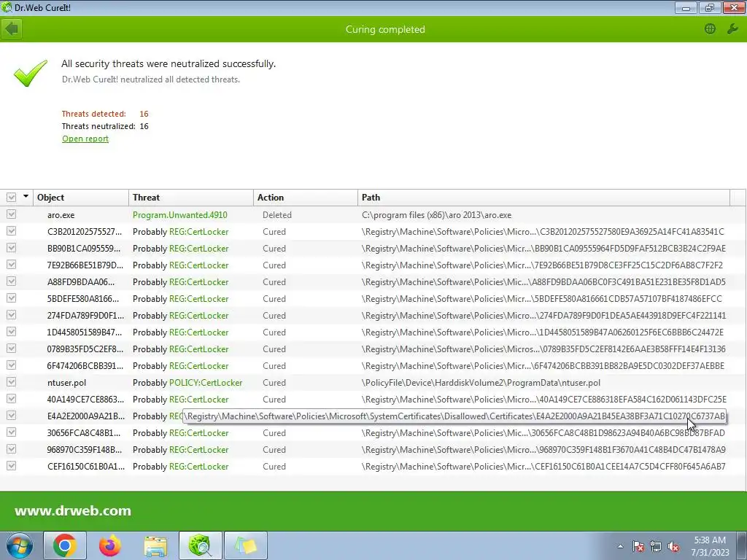Open POLICY:CertLocker threat link
Image resolution: width=747 pixels, height=560 pixels.
click(x=206, y=382)
